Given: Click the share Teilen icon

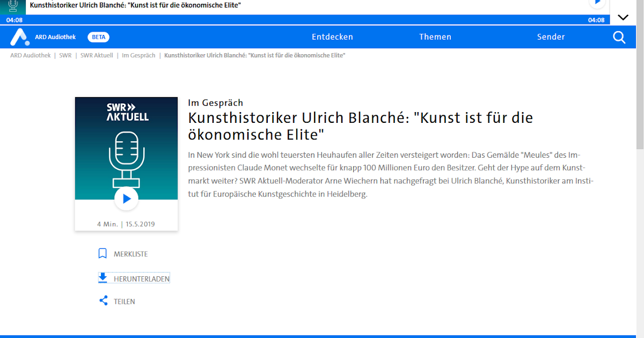Looking at the screenshot, I should click(103, 301).
